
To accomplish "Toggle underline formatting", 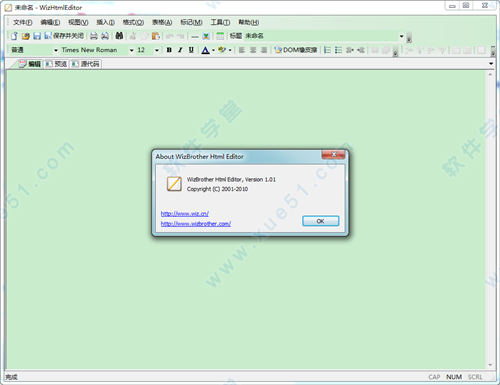I will point(191,50).
